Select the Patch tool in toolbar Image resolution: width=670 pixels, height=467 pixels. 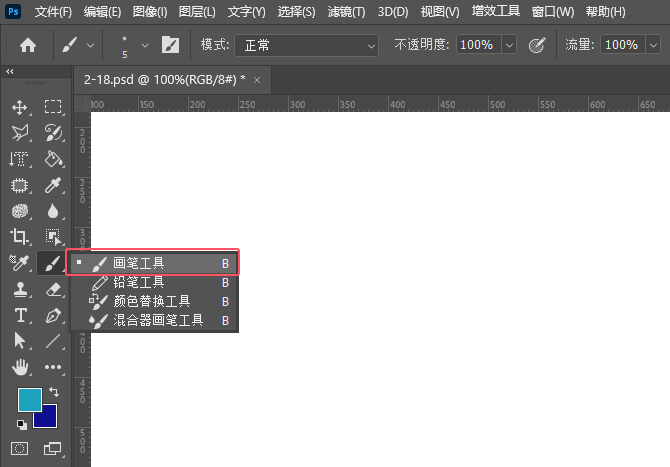point(20,185)
